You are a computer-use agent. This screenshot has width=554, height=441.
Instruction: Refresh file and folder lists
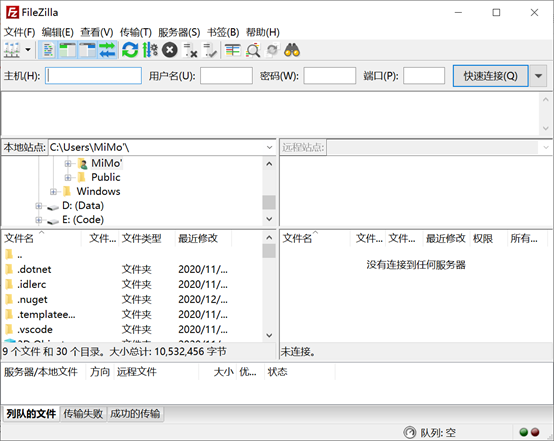pos(130,50)
